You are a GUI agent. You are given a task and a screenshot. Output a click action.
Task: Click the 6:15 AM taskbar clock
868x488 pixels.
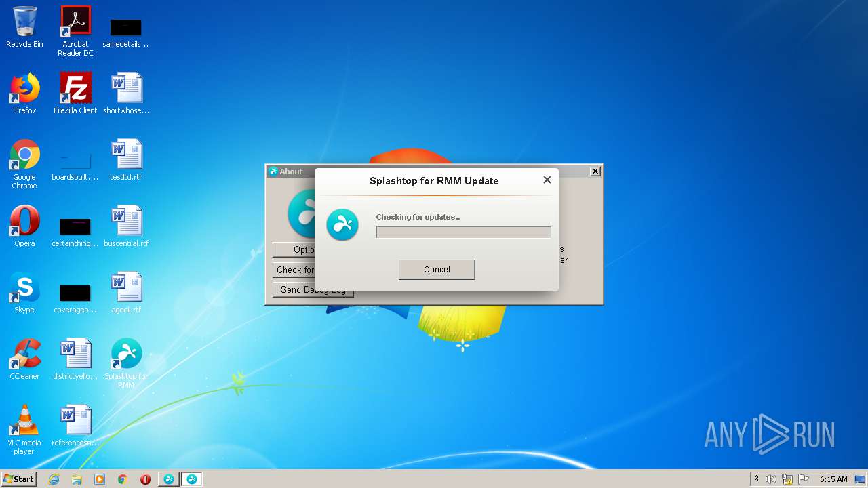click(833, 479)
